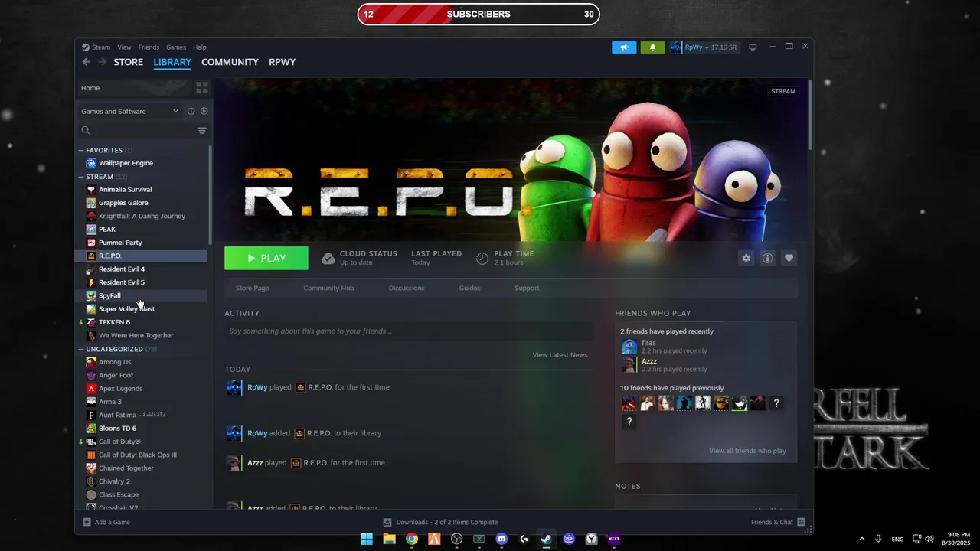980x551 pixels.
Task: Go forward with the right navigation arrow
Action: pyautogui.click(x=102, y=62)
